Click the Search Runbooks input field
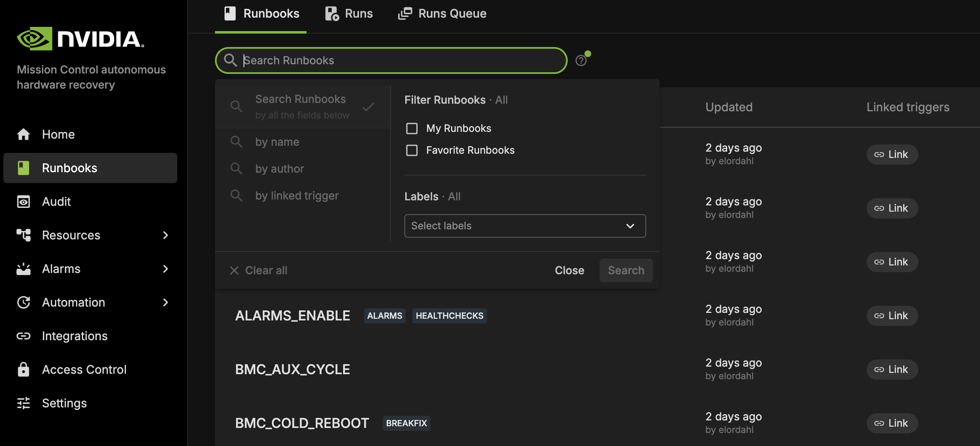Image resolution: width=980 pixels, height=446 pixels. [x=391, y=60]
